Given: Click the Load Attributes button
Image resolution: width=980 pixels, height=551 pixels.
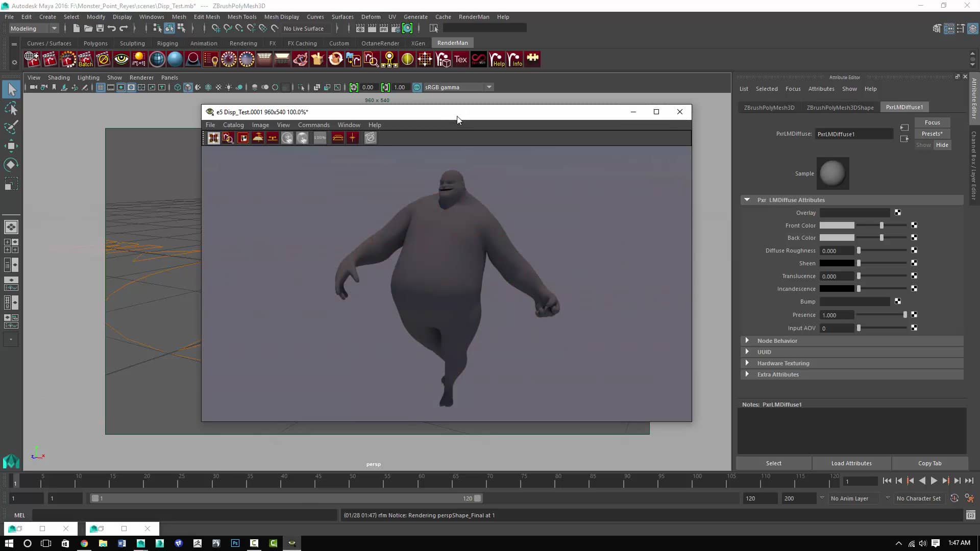Looking at the screenshot, I should click(851, 463).
